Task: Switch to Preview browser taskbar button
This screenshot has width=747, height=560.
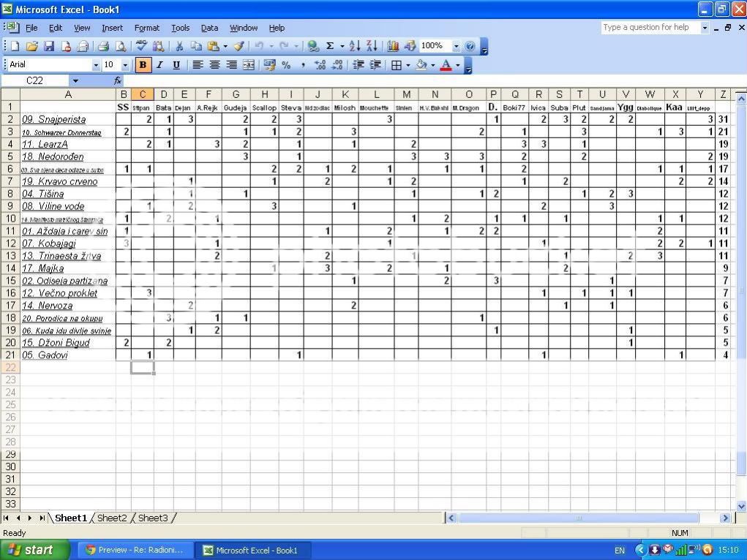Action: coord(137,550)
